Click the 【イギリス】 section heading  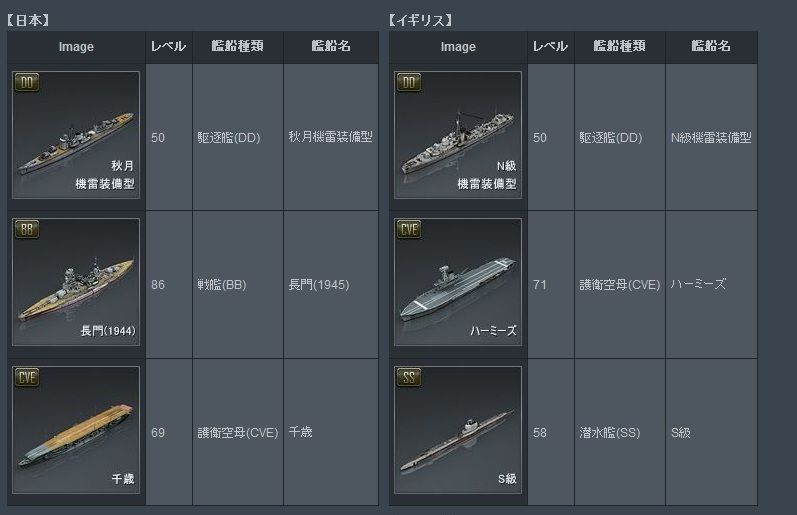pyautogui.click(x=420, y=20)
